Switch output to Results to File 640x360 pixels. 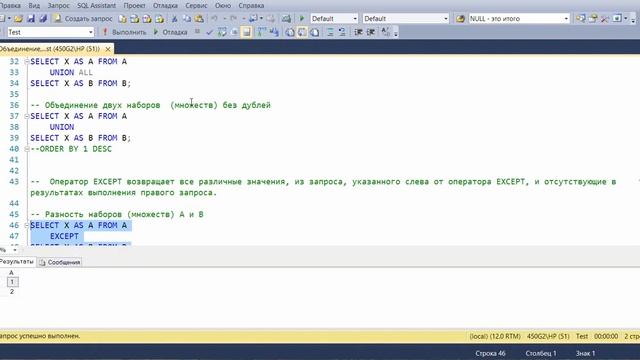coord(315,32)
